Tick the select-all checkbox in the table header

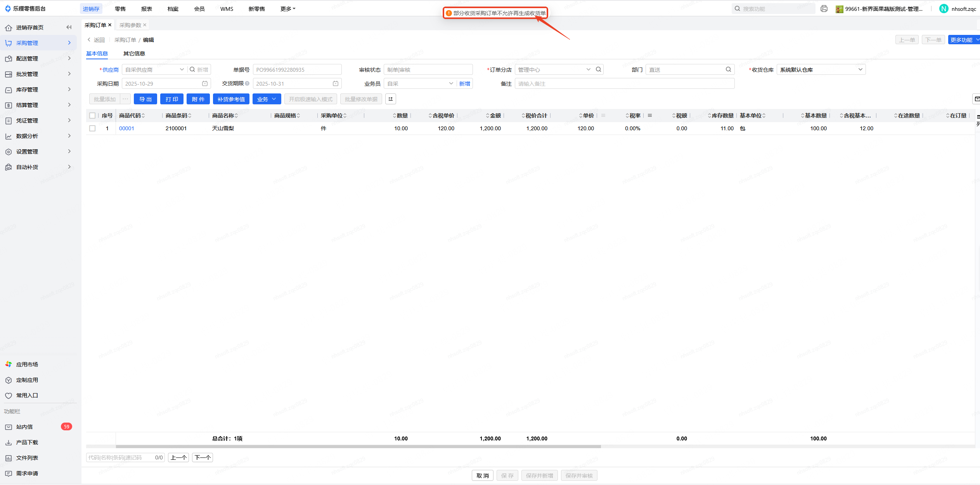click(x=92, y=116)
